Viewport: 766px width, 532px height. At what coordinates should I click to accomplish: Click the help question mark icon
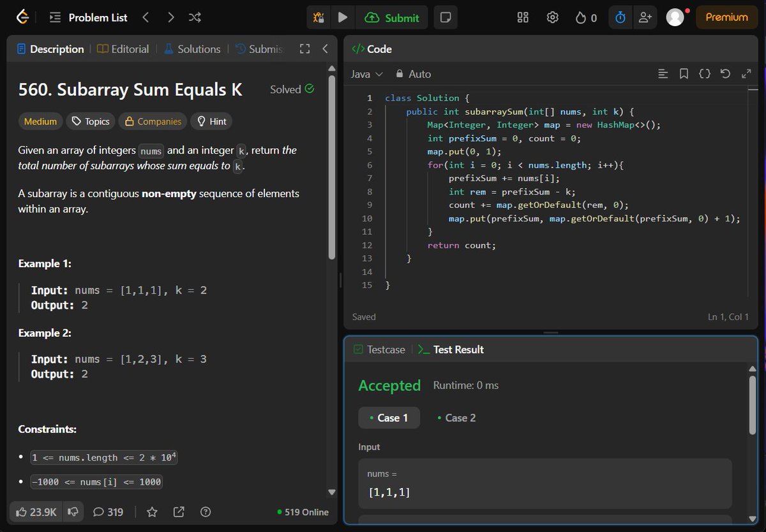coord(206,512)
